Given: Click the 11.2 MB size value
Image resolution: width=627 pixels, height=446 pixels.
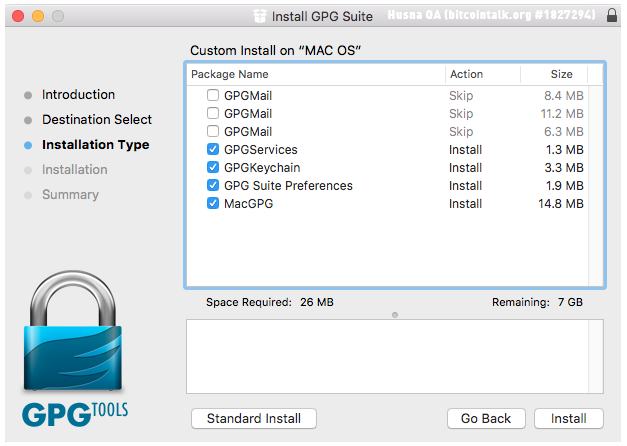Looking at the screenshot, I should (562, 114).
